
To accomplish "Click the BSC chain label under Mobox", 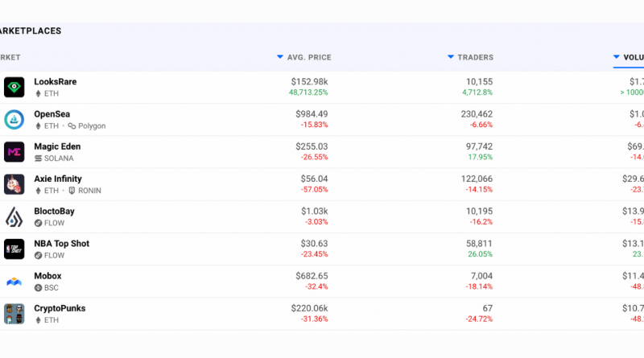I will pos(51,287).
